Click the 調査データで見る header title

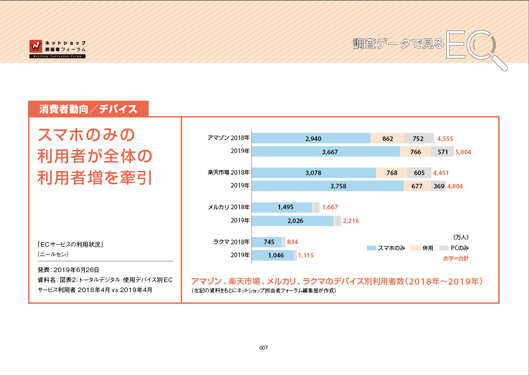(398, 43)
